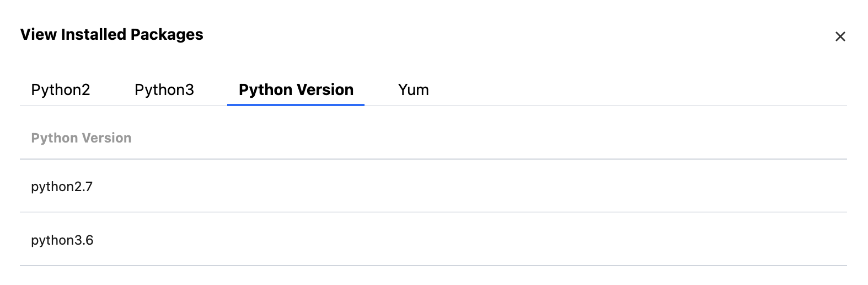The height and width of the screenshot is (285, 868).
Task: View installed Python2 packages
Action: coord(61,89)
